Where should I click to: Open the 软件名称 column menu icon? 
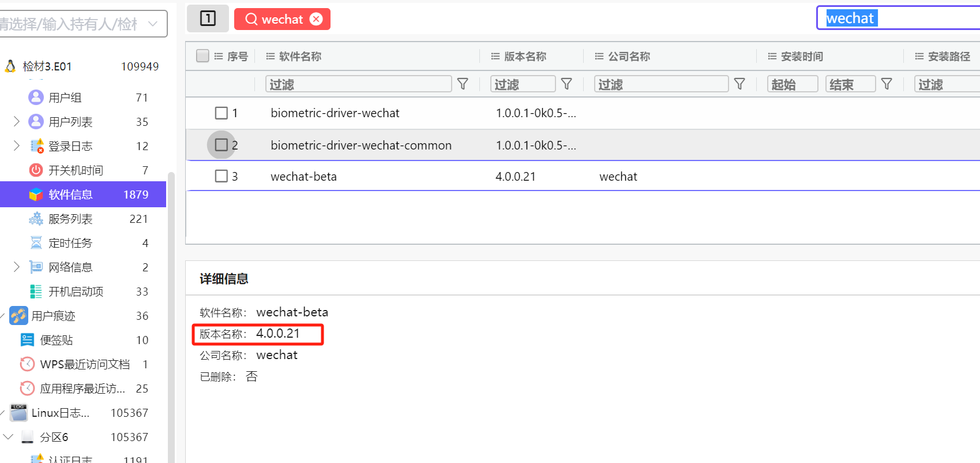click(x=270, y=57)
